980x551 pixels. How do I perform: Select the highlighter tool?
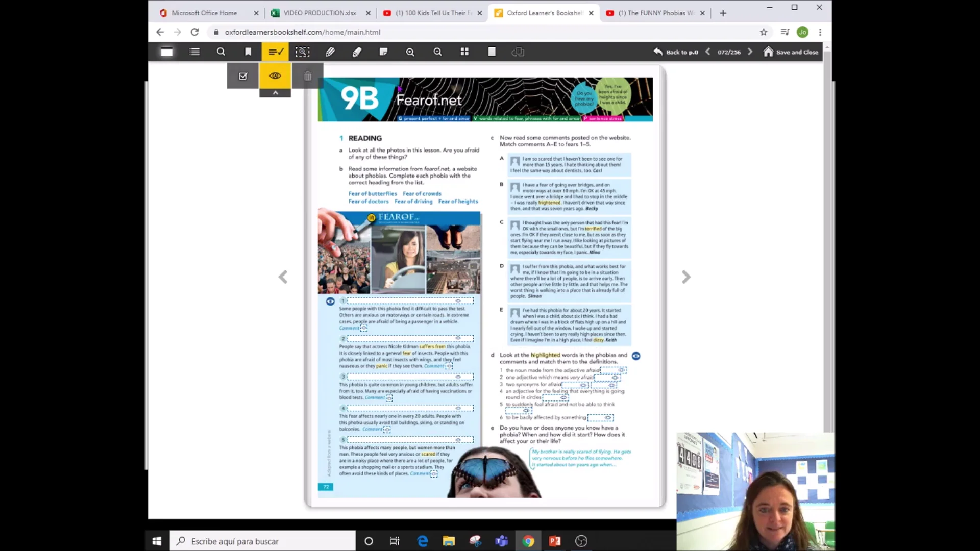[357, 52]
